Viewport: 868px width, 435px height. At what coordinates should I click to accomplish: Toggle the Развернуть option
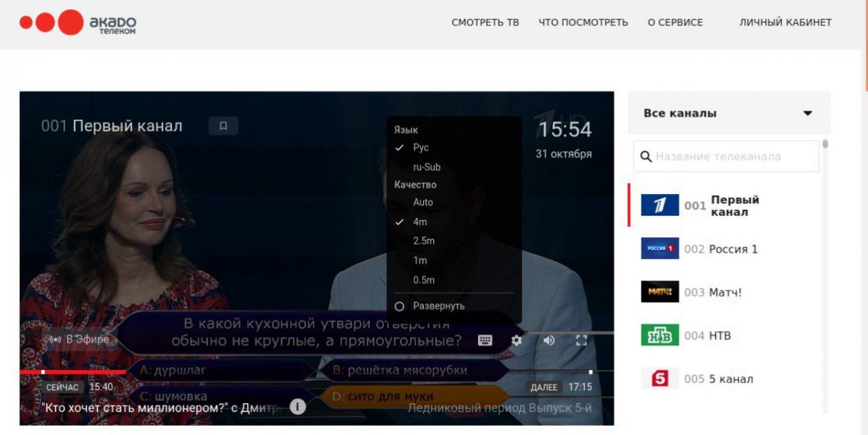[438, 306]
